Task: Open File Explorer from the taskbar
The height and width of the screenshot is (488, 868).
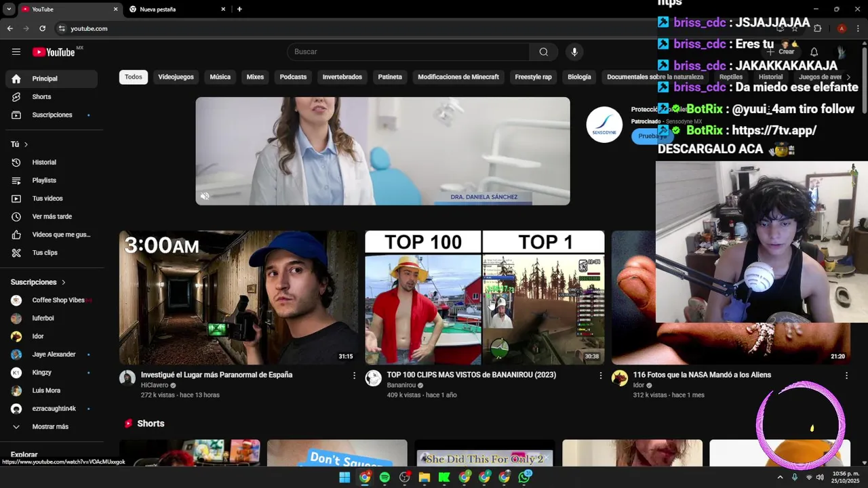Action: [x=425, y=477]
